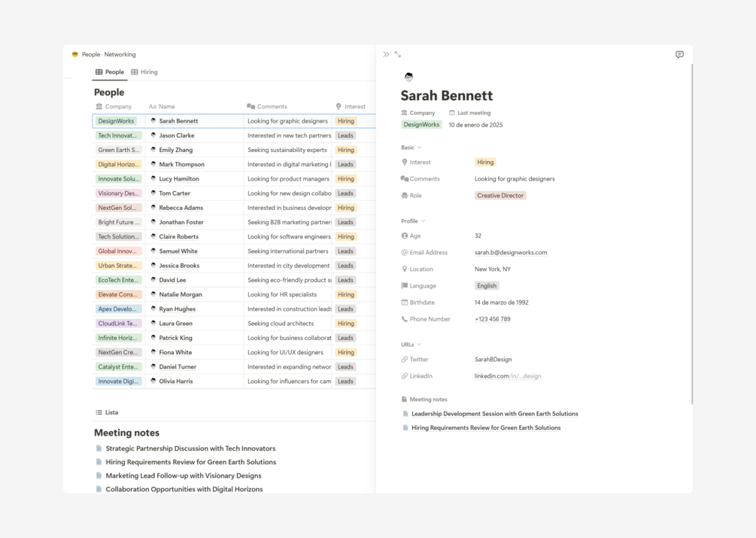Collapse the Basic properties section
The width and height of the screenshot is (756, 538).
click(419, 147)
